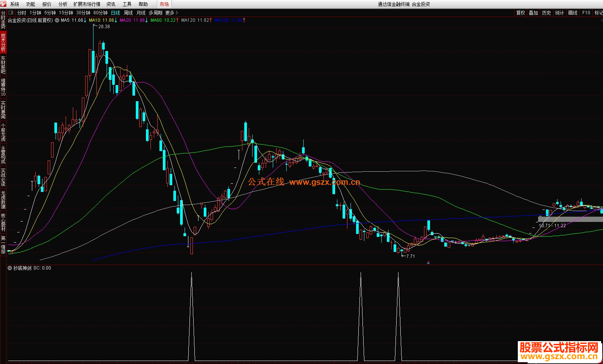This screenshot has height=364, width=603.
Task: Click the blue MA250 label
Action: 229,20
